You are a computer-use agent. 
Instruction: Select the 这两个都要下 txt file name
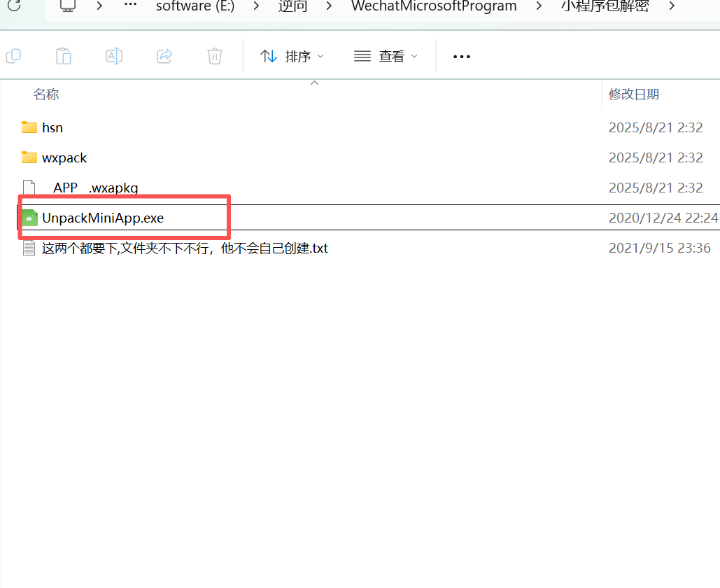(x=185, y=248)
